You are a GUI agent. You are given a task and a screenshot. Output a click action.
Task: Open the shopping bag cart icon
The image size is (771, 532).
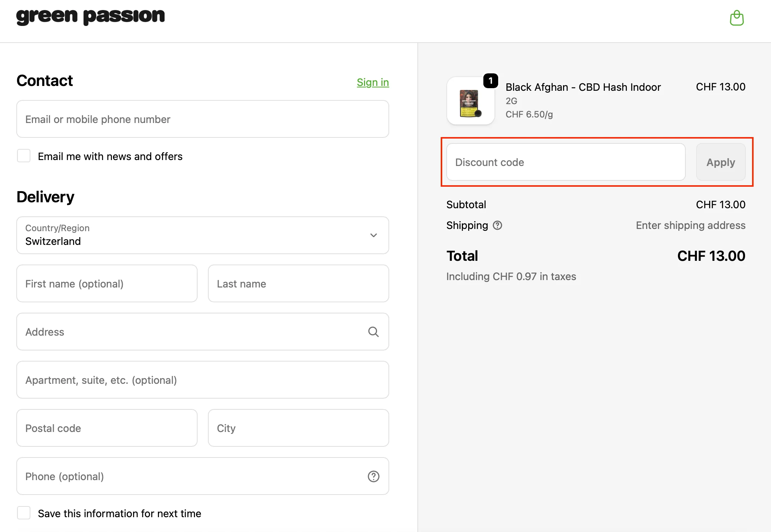pyautogui.click(x=737, y=18)
